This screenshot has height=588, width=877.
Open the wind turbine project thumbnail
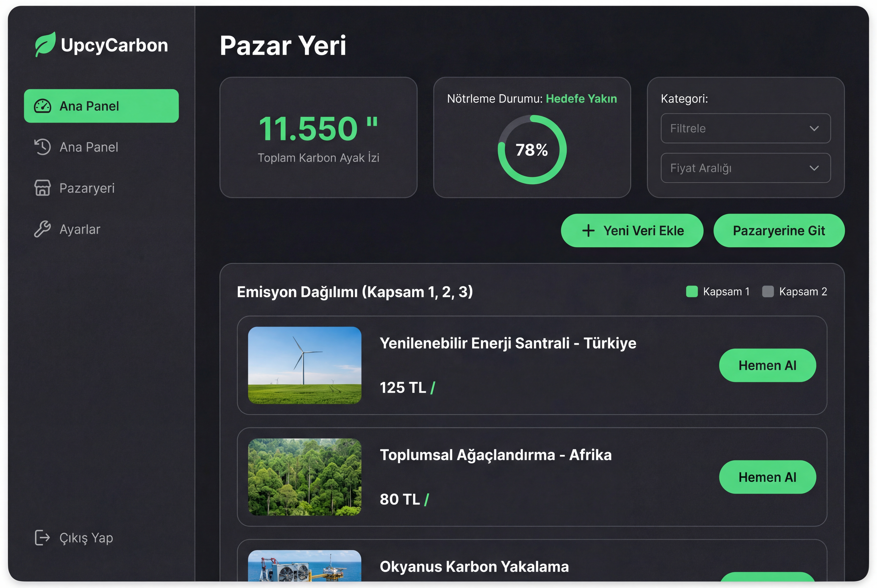304,365
